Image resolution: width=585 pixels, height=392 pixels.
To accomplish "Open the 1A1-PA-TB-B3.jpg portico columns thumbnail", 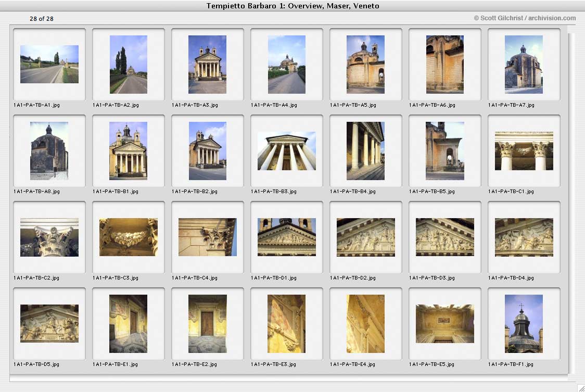I will [x=287, y=151].
